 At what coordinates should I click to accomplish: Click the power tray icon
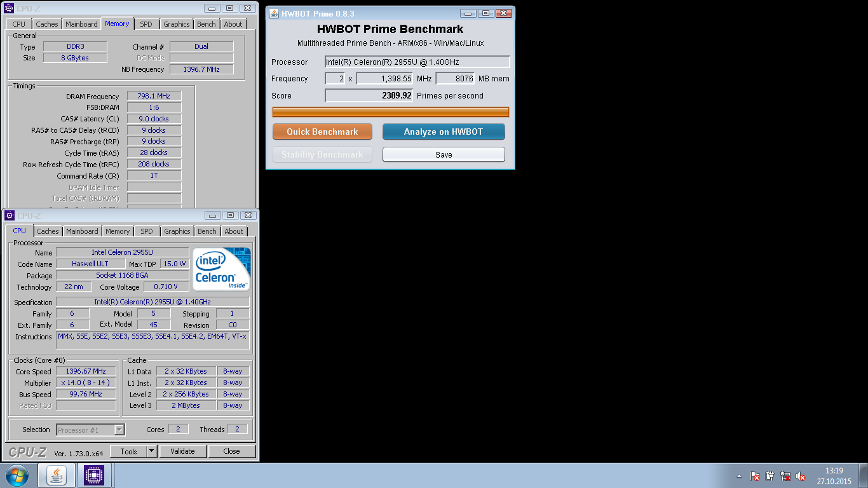tap(770, 476)
